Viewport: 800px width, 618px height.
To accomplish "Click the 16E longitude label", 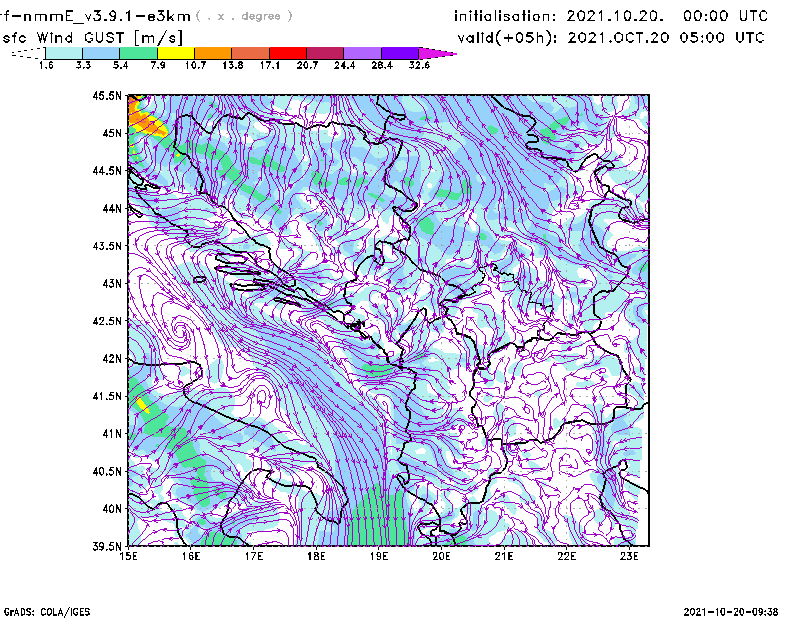I will coord(191,556).
